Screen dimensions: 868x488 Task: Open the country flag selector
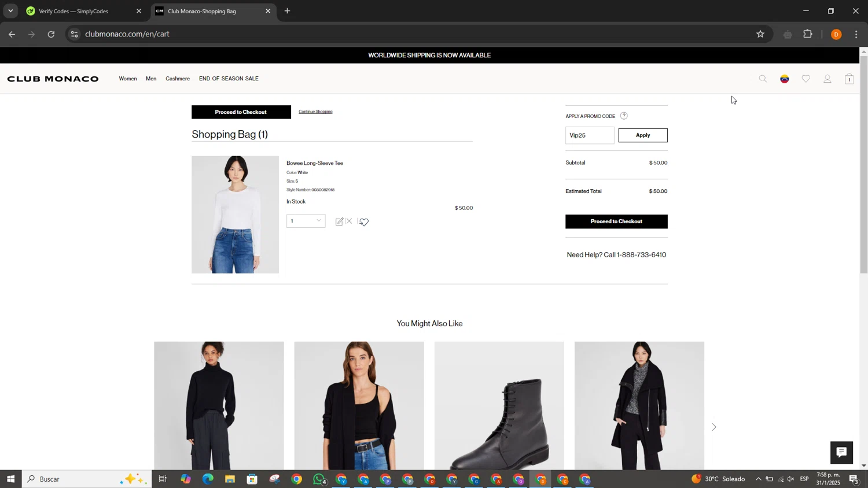click(785, 79)
